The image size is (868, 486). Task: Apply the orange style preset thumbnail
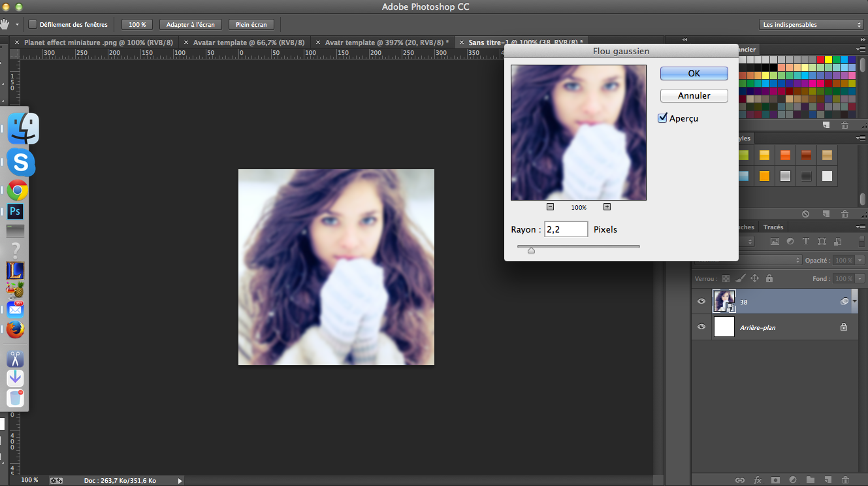[785, 155]
